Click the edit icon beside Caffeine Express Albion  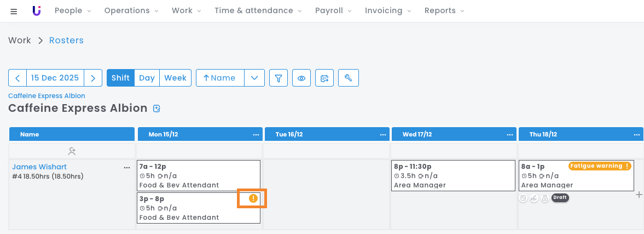pyautogui.click(x=157, y=109)
